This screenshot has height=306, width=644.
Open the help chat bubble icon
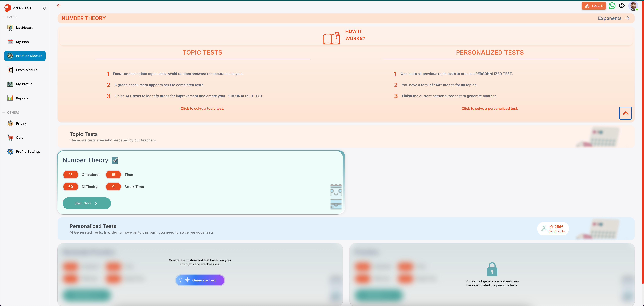click(622, 6)
